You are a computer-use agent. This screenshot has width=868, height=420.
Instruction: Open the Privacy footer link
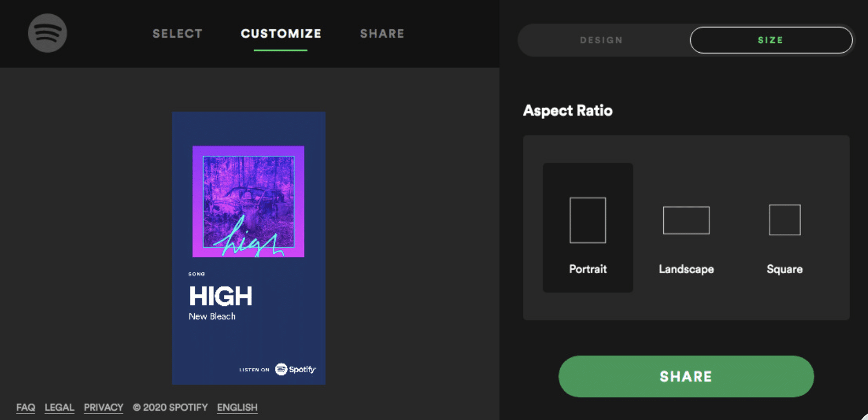click(x=103, y=407)
